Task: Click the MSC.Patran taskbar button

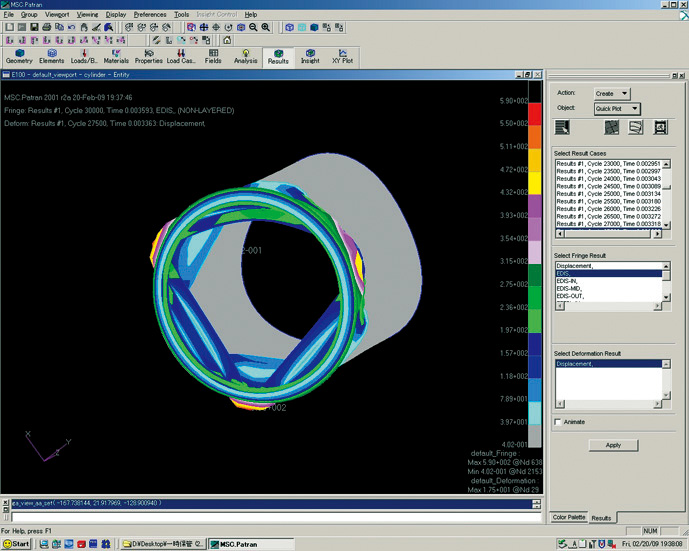Action: (x=250, y=544)
